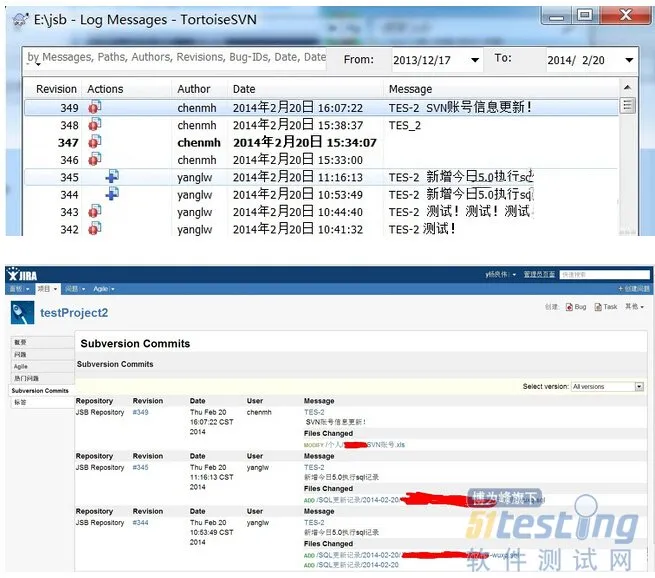Sort by the Message column header in TortoiseSVN
The height and width of the screenshot is (578, 655).
click(410, 89)
